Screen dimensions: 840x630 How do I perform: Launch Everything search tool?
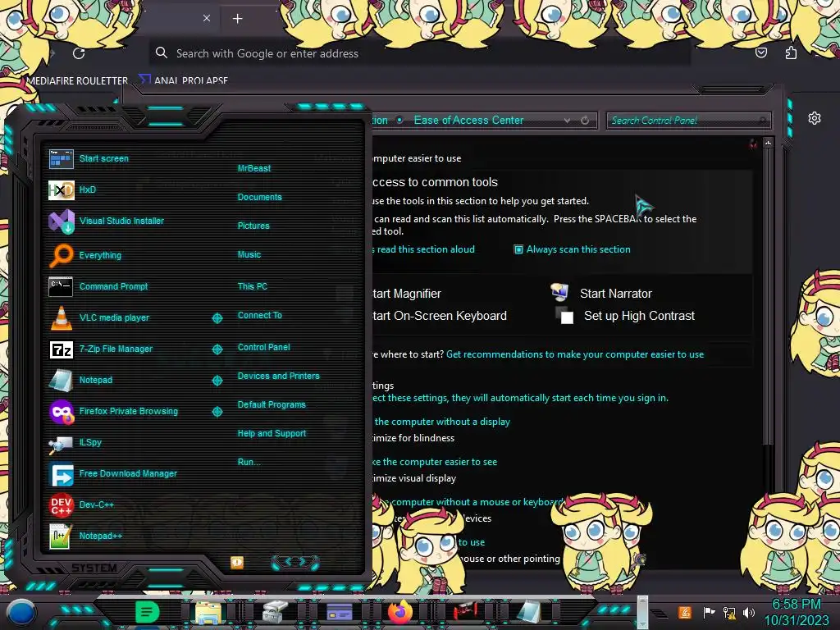pyautogui.click(x=84, y=255)
